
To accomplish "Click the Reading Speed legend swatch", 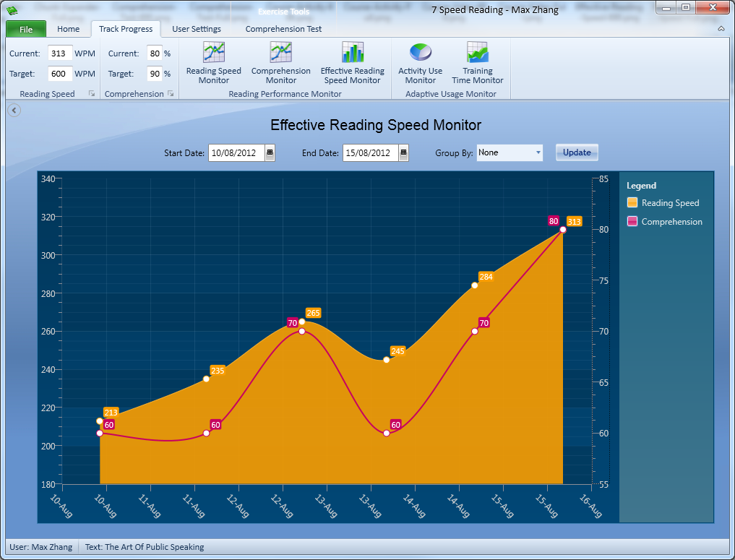I will click(632, 203).
